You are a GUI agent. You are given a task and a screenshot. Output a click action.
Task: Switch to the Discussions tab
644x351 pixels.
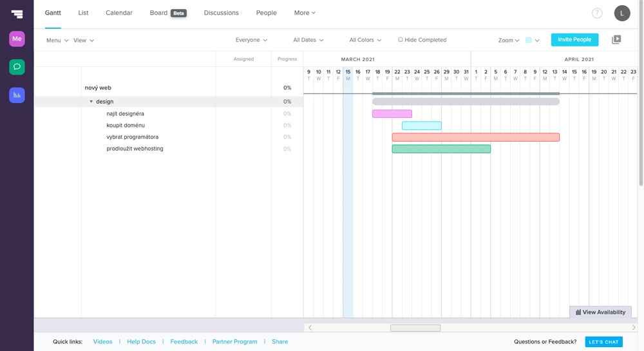tap(221, 13)
